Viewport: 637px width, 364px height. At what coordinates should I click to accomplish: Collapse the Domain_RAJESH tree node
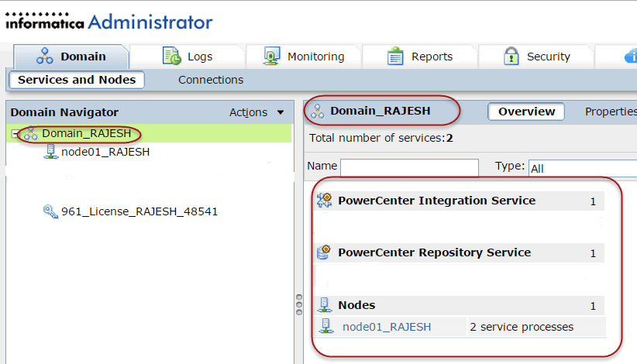pyautogui.click(x=15, y=133)
